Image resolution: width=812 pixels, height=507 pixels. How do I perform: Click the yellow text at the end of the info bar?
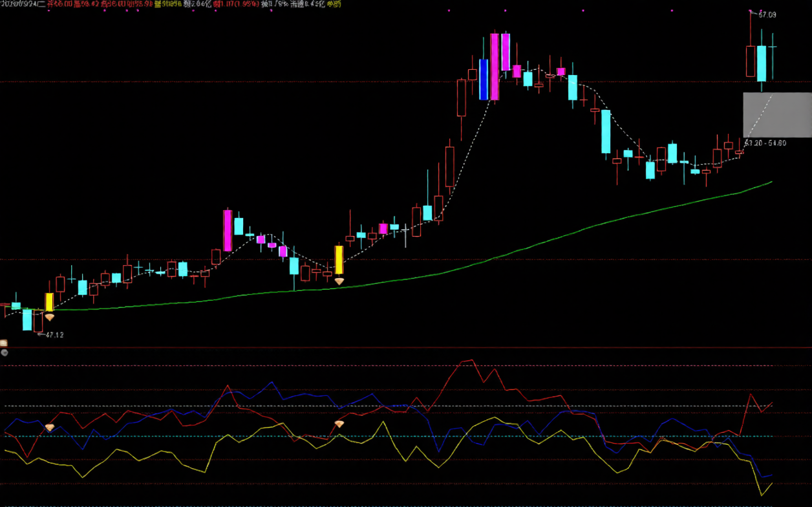click(334, 4)
